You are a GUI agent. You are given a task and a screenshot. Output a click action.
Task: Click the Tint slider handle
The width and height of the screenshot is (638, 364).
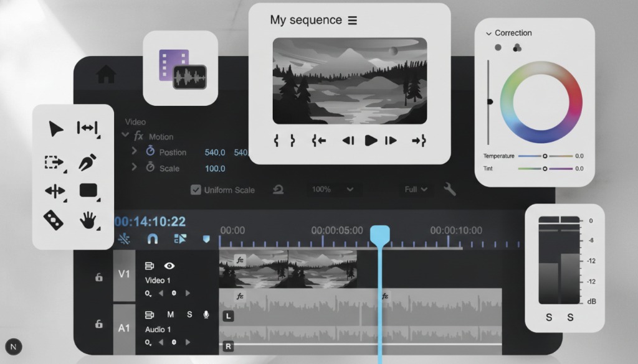click(545, 169)
